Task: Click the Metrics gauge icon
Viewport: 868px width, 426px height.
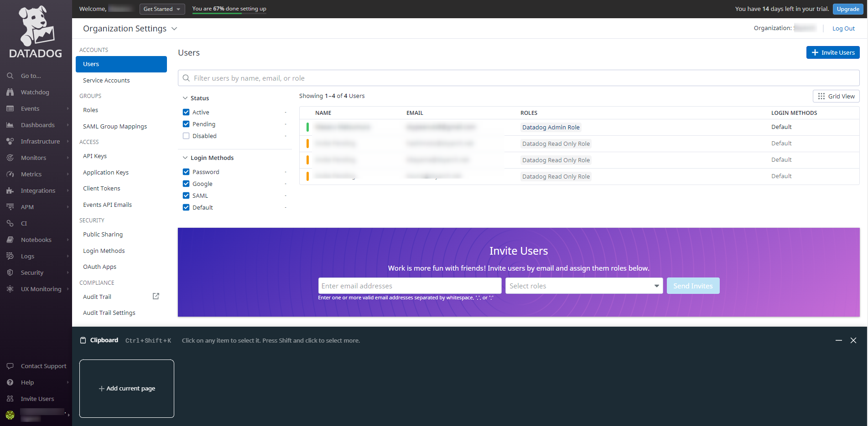Action: (10, 174)
